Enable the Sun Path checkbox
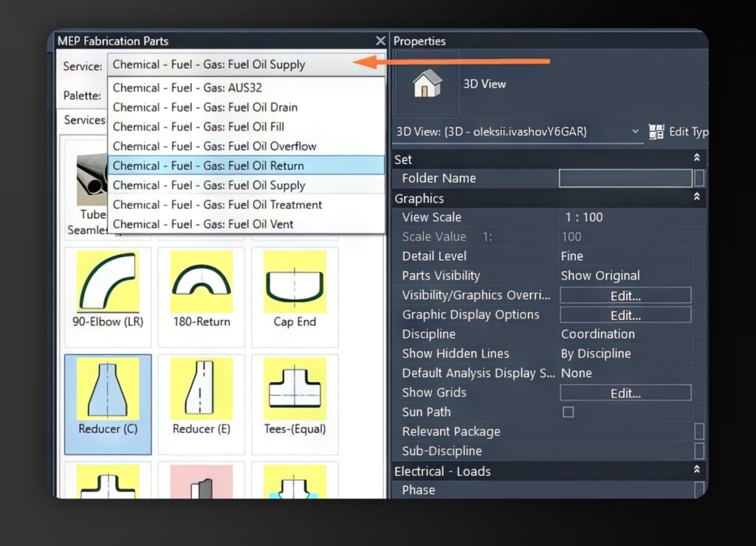756x546 pixels. (568, 412)
